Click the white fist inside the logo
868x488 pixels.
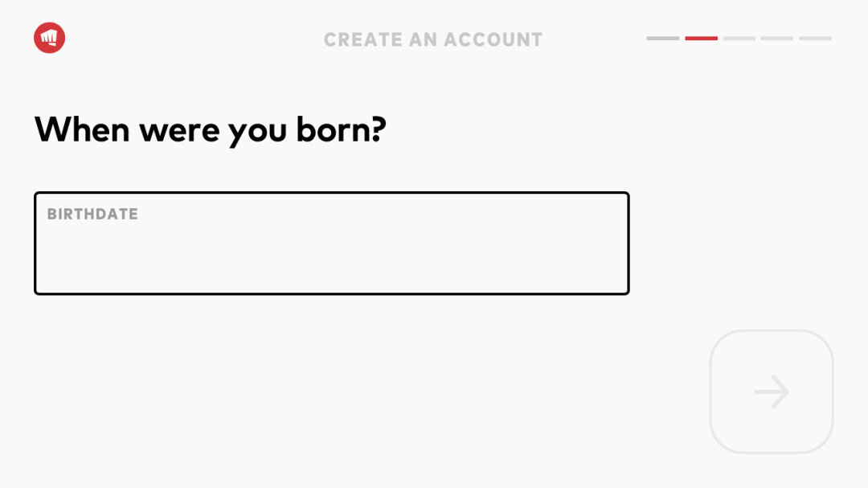coord(49,38)
